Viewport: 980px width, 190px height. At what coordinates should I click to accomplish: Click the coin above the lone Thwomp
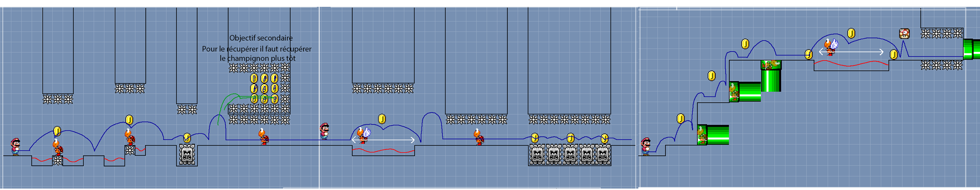tap(187, 138)
